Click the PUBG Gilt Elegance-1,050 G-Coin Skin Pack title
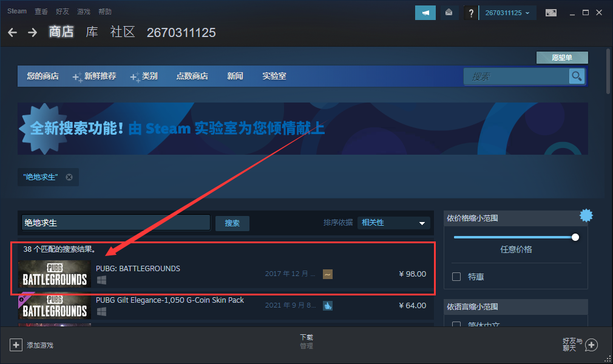Viewport: 613px width, 364px height. [x=170, y=300]
